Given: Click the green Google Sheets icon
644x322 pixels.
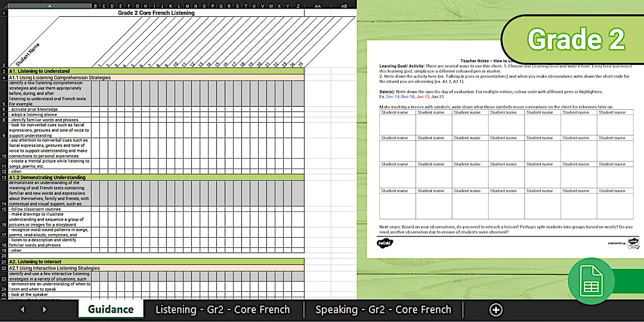Looking at the screenshot, I should coord(591,280).
